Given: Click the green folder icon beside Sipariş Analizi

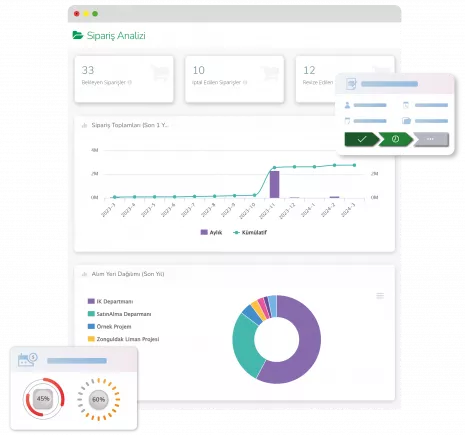Looking at the screenshot, I should [77, 35].
